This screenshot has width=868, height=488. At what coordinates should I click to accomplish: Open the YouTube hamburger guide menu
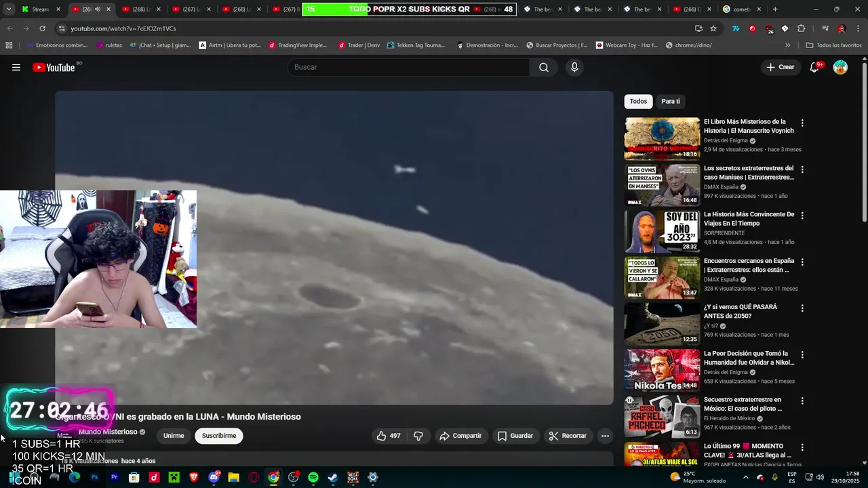(16, 67)
